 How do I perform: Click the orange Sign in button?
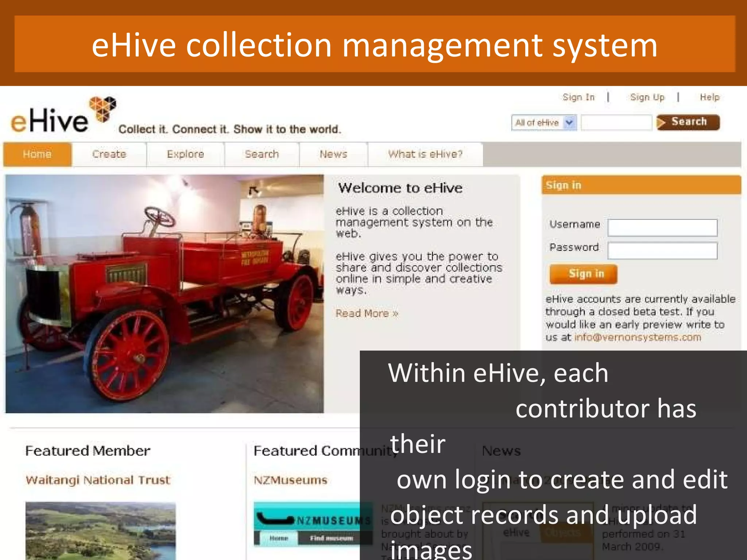pos(583,274)
